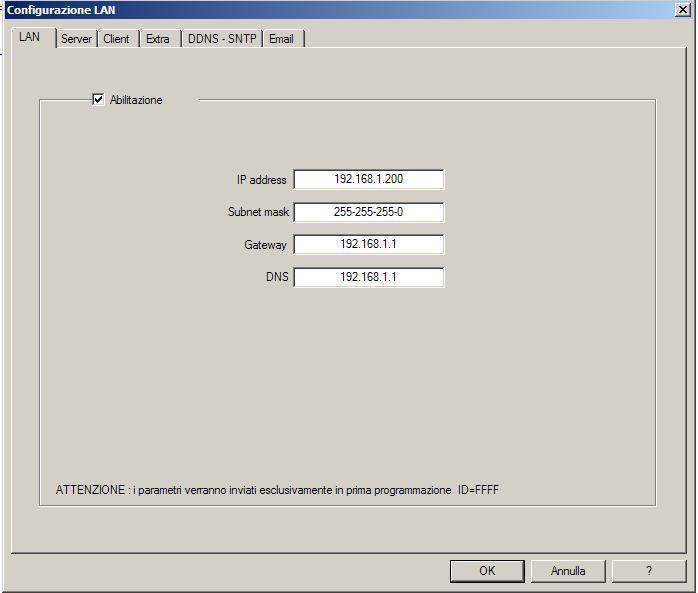
Task: Click the Subnet mask input field
Action: pyautogui.click(x=369, y=212)
